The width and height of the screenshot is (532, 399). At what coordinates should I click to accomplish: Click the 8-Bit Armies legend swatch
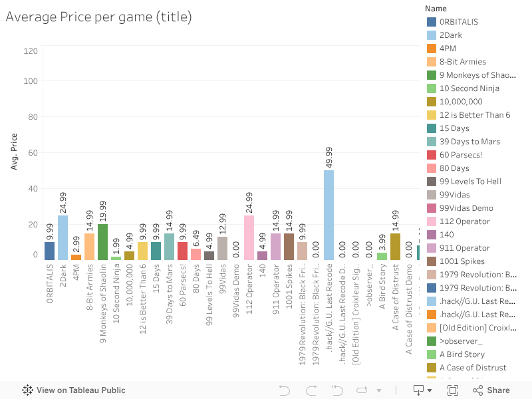[432, 62]
